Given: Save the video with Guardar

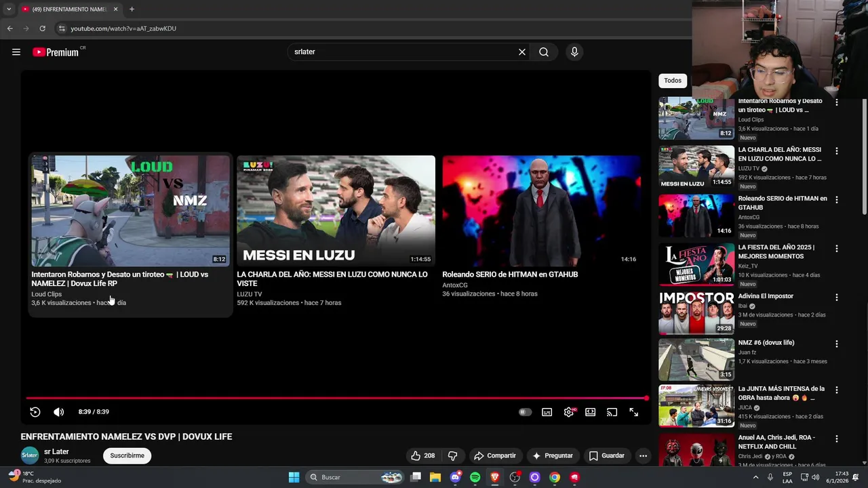Looking at the screenshot, I should (607, 455).
